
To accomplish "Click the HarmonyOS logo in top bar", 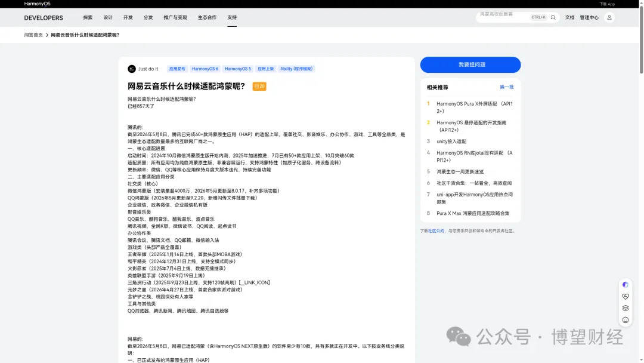I will (x=37, y=4).
